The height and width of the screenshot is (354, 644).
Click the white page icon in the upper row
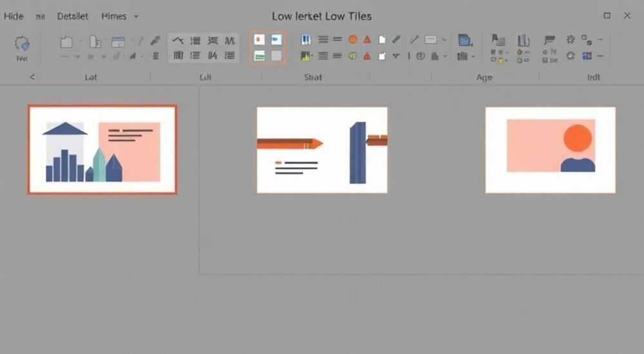[x=382, y=39]
